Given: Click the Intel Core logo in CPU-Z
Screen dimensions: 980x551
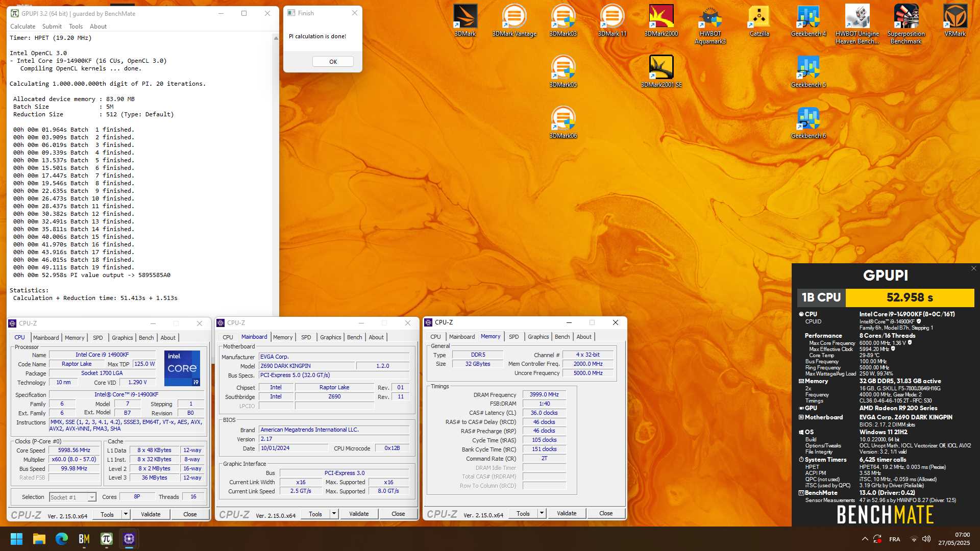Looking at the screenshot, I should pos(182,368).
